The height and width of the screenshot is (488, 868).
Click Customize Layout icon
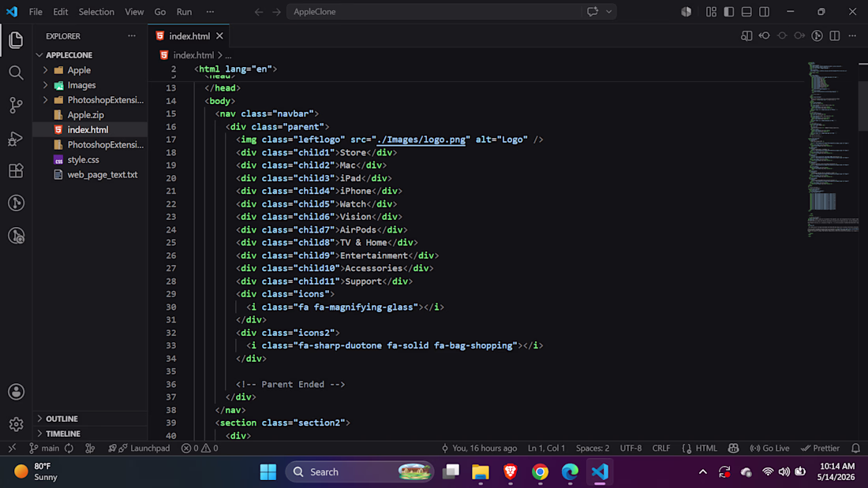[711, 12]
